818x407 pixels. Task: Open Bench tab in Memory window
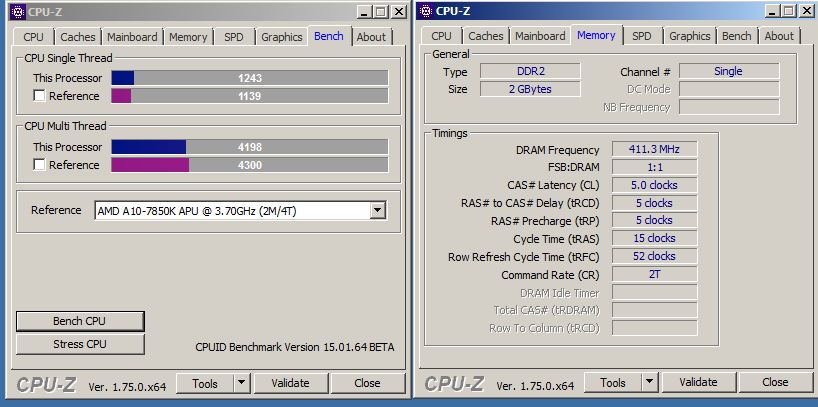[737, 36]
